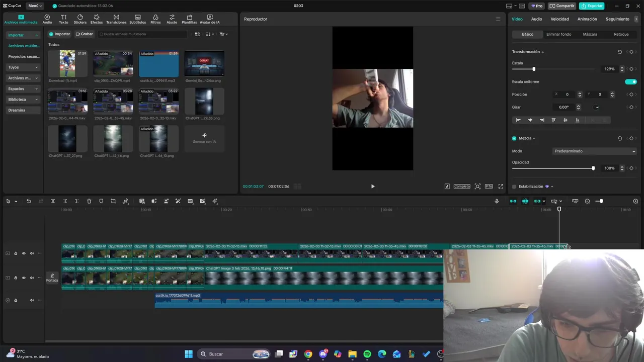Viewport: 644px width, 362px height.
Task: Open the sort options dropdown in media panel
Action: pyautogui.click(x=210, y=34)
